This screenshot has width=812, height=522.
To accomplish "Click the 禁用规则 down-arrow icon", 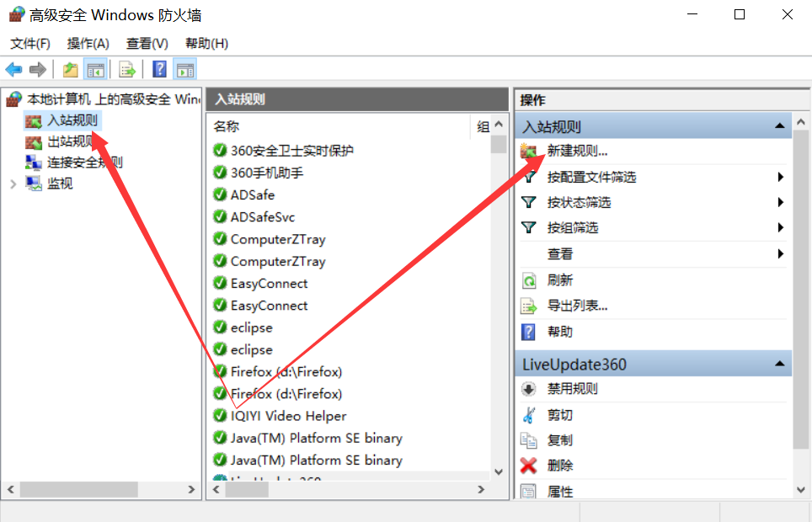I will tap(529, 389).
